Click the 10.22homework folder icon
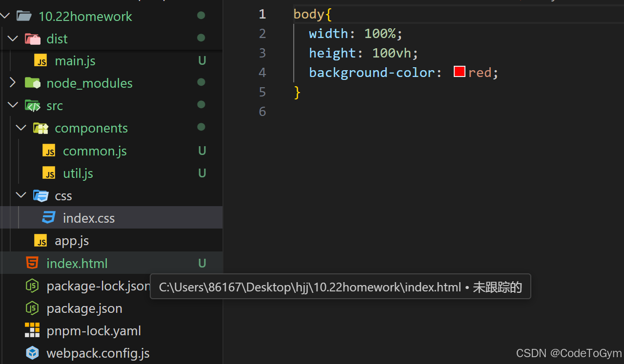This screenshot has height=364, width=624. point(24,16)
